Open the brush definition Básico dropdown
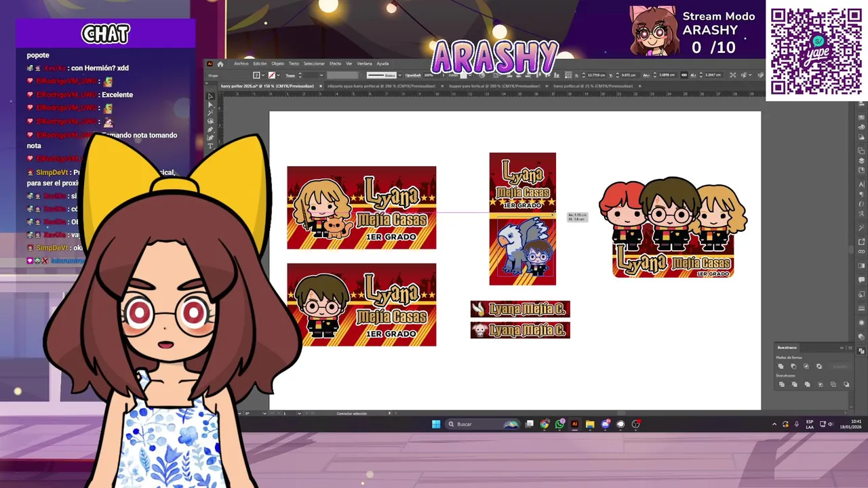Image resolution: width=868 pixels, height=488 pixels. pyautogui.click(x=399, y=75)
